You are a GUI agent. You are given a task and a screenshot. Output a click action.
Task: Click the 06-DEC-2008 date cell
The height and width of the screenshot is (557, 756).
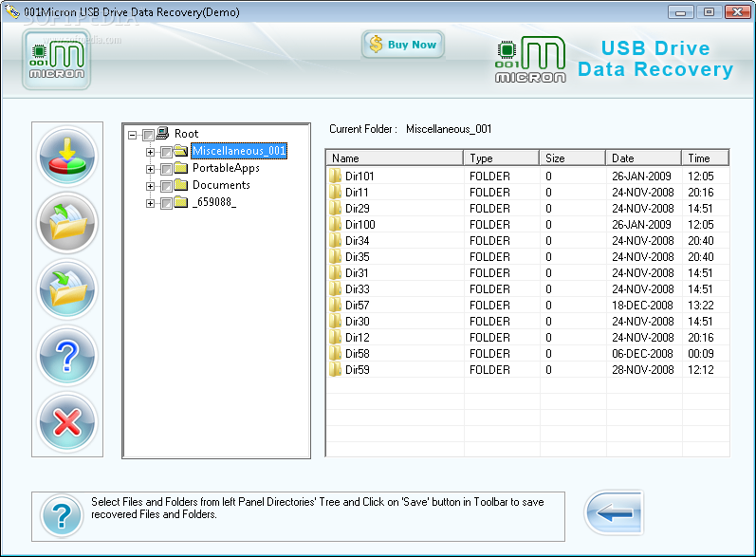click(643, 353)
